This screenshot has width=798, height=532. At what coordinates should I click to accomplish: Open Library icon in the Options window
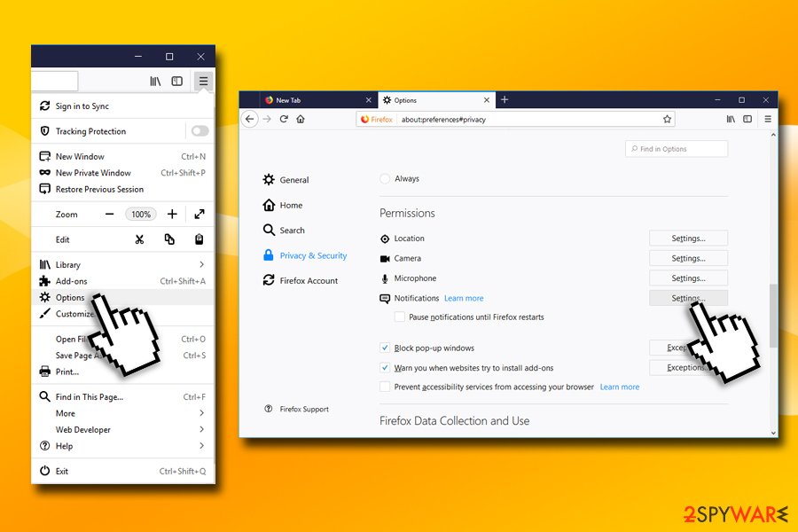(731, 119)
